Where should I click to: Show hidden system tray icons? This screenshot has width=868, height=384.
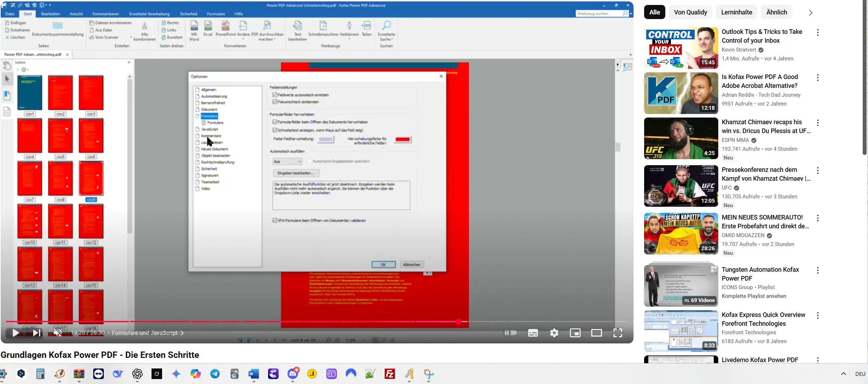click(x=843, y=374)
